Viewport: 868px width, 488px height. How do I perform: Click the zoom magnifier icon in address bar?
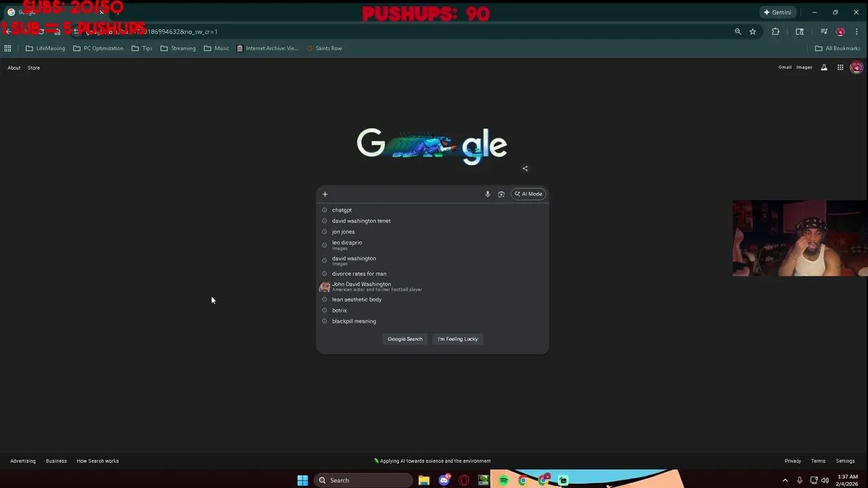pyautogui.click(x=738, y=32)
